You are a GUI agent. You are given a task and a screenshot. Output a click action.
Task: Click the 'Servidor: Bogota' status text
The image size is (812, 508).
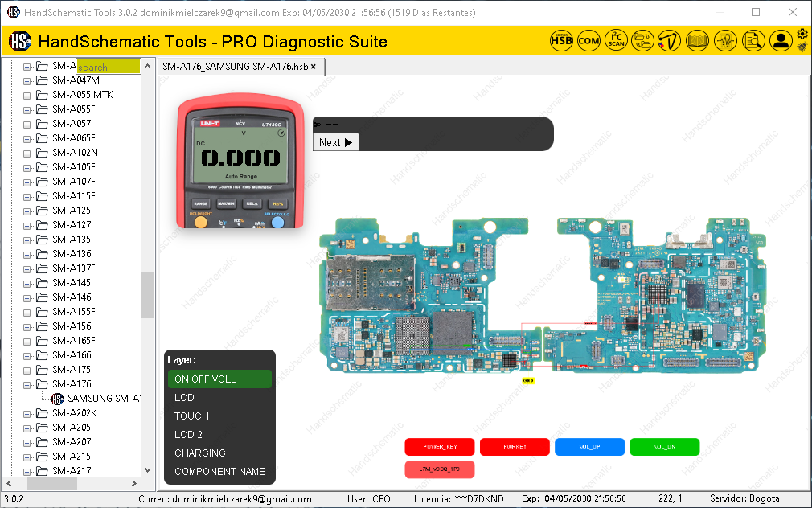tap(744, 498)
